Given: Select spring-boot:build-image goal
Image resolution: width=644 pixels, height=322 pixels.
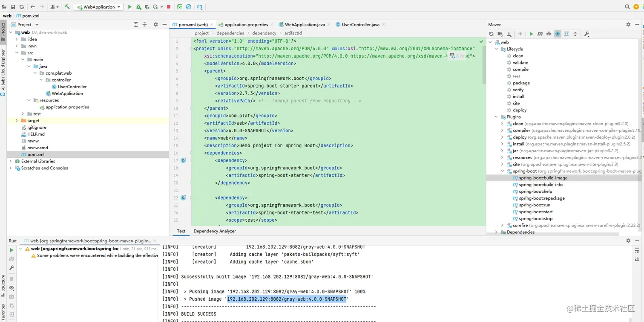Looking at the screenshot, I should click(543, 178).
